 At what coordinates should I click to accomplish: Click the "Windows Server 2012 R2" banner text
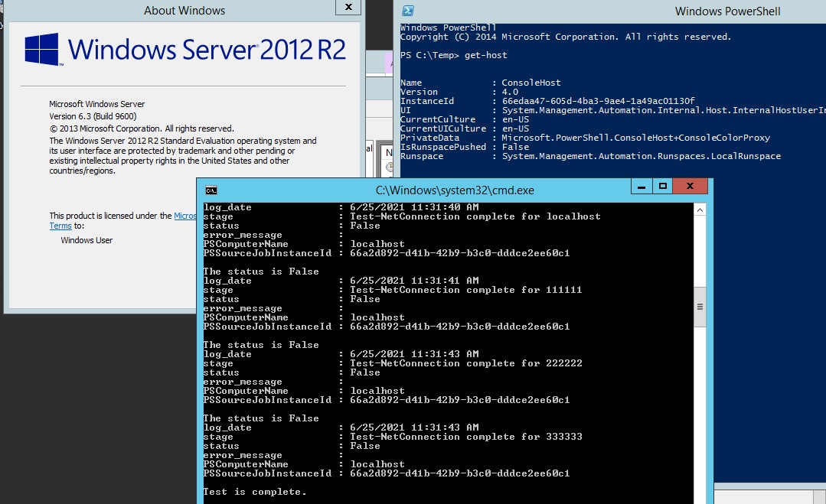point(207,50)
